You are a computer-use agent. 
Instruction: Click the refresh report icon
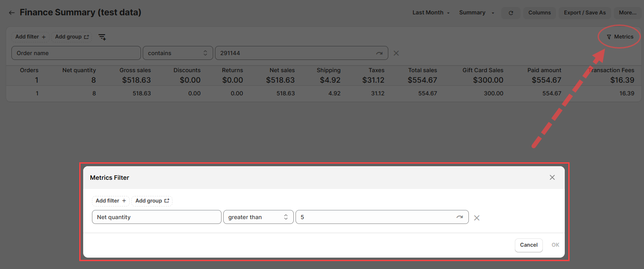[511, 13]
